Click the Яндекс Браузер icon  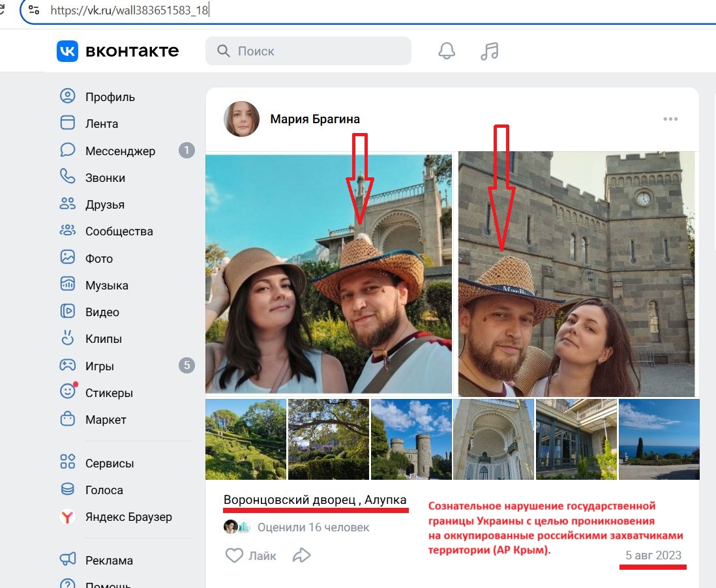(x=68, y=516)
